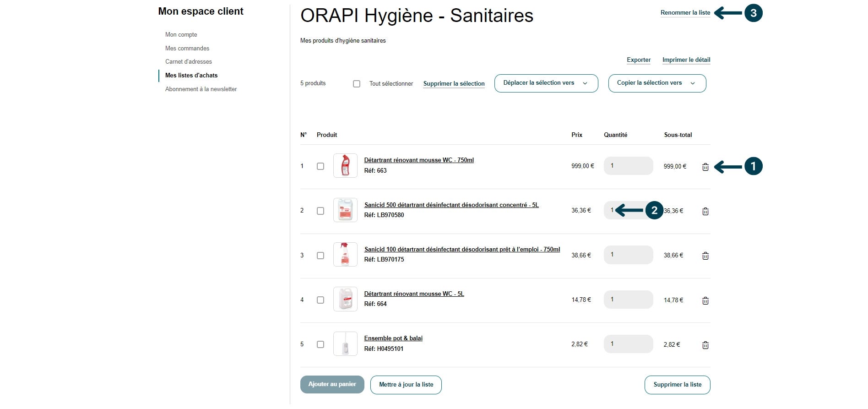Select checkbox for product Réf 663
The height and width of the screenshot is (409, 868).
[x=320, y=166]
